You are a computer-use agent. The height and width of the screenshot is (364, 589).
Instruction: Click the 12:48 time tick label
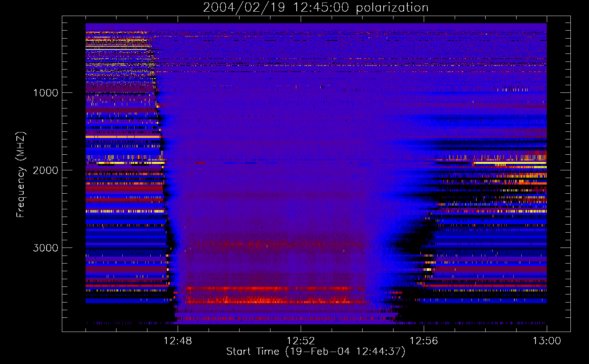coord(178,341)
